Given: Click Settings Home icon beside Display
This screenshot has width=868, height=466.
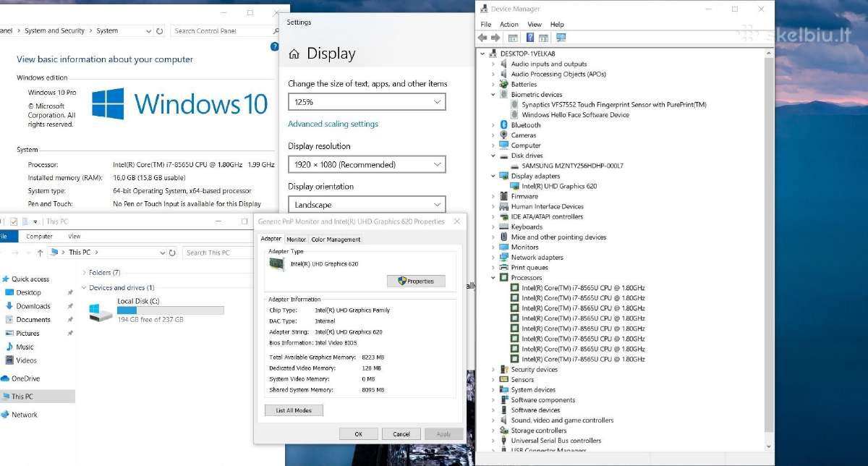Looking at the screenshot, I should [294, 54].
